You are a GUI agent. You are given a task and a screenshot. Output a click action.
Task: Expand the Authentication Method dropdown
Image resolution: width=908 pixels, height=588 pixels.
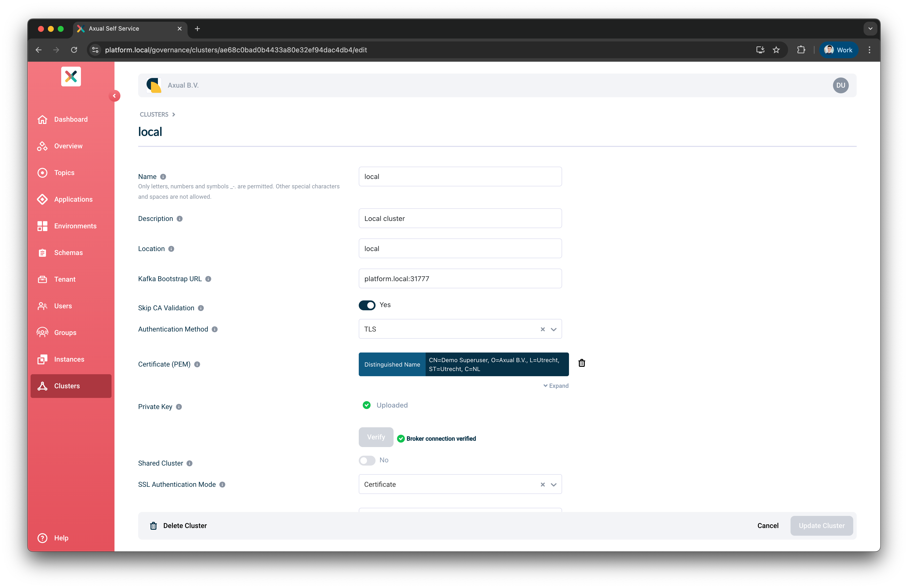(553, 329)
